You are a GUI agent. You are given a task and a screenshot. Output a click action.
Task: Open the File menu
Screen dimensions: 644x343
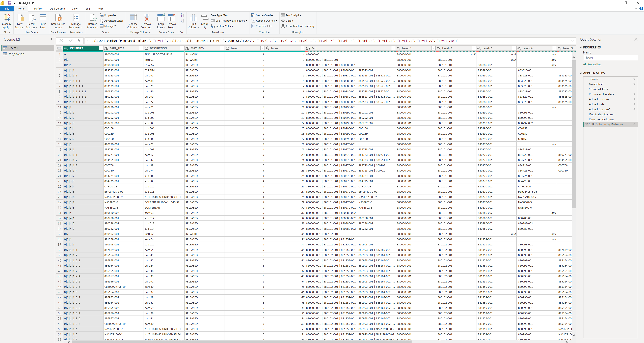7,9
